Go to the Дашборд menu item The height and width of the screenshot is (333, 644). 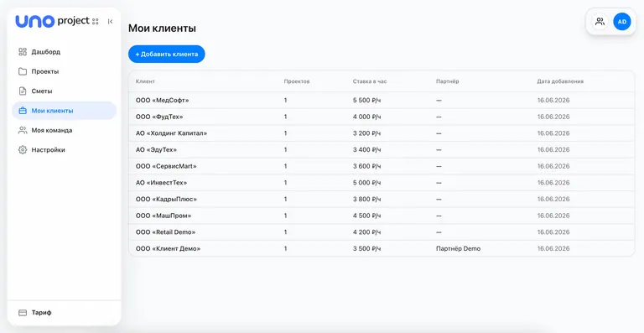click(65, 52)
